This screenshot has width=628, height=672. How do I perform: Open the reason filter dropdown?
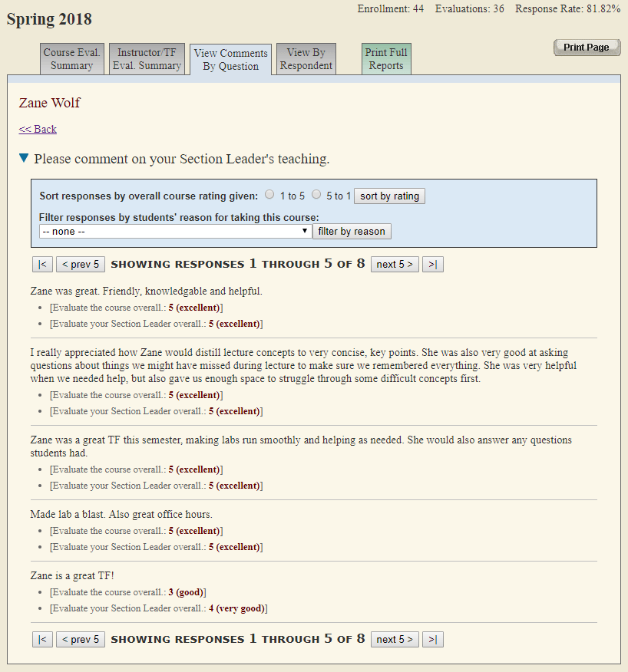(175, 231)
